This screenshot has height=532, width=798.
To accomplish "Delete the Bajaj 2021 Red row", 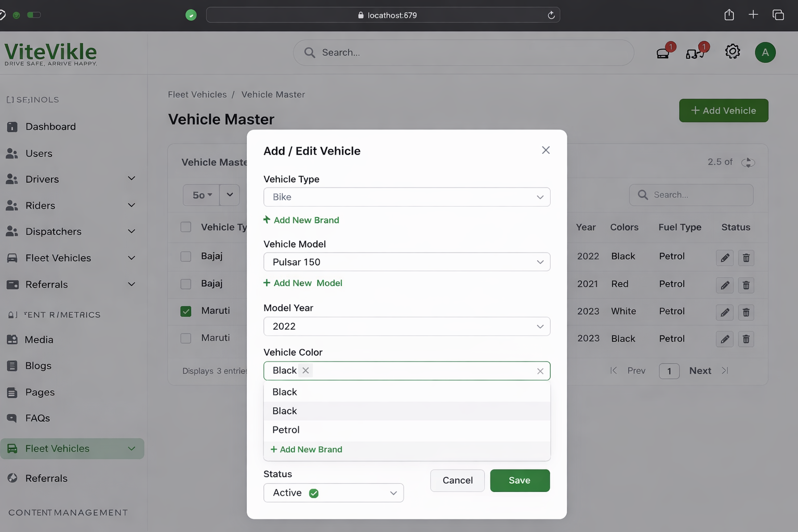I will 746,285.
